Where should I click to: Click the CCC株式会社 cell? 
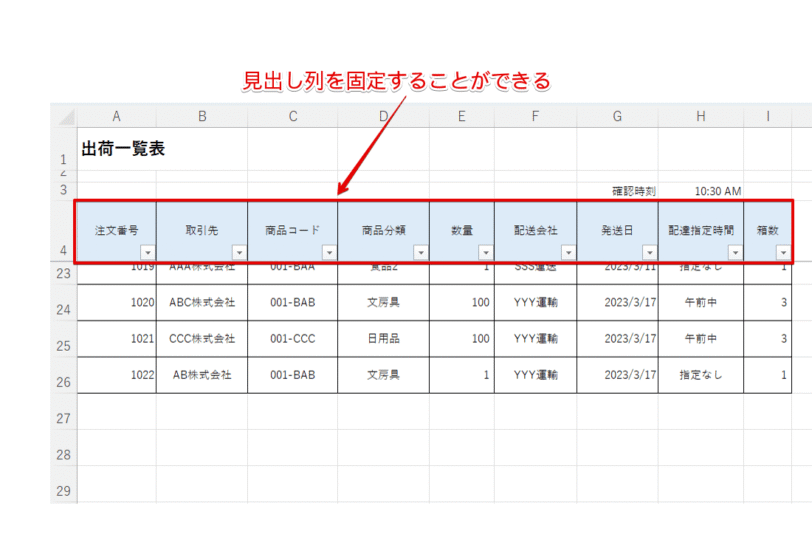point(202,339)
